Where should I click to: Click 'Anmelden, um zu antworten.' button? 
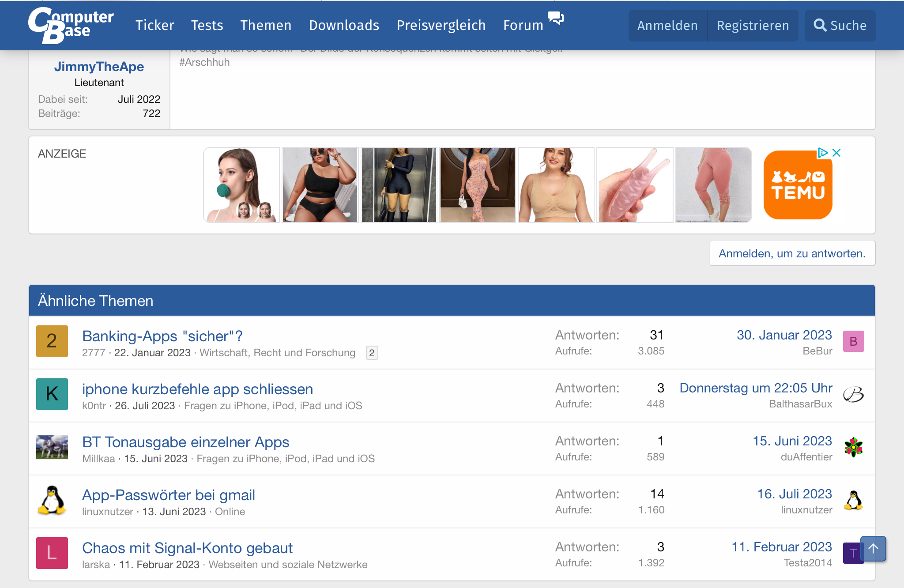[x=792, y=253]
